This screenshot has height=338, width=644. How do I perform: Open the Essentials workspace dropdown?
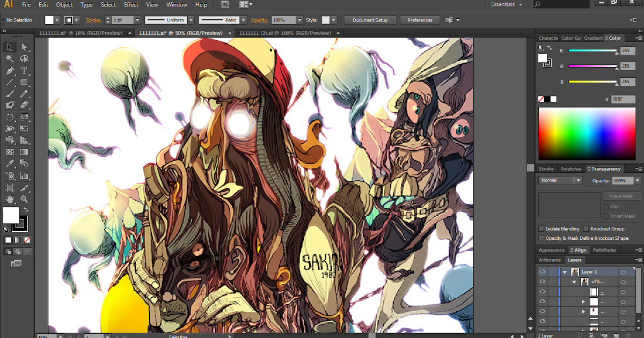506,5
